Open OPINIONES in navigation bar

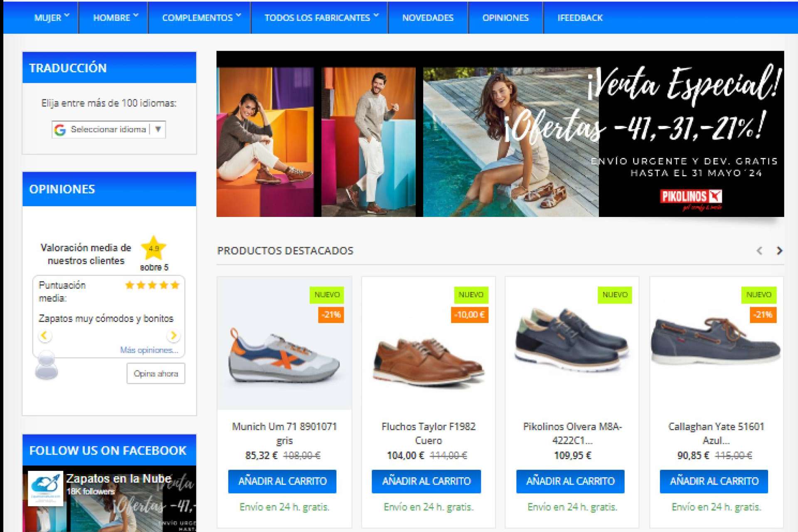505,18
